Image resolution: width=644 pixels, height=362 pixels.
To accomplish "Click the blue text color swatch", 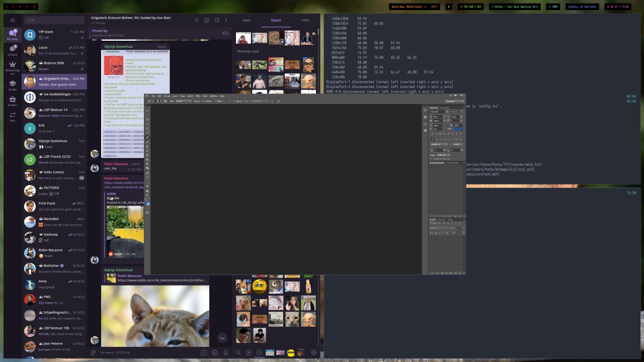I will tap(457, 129).
